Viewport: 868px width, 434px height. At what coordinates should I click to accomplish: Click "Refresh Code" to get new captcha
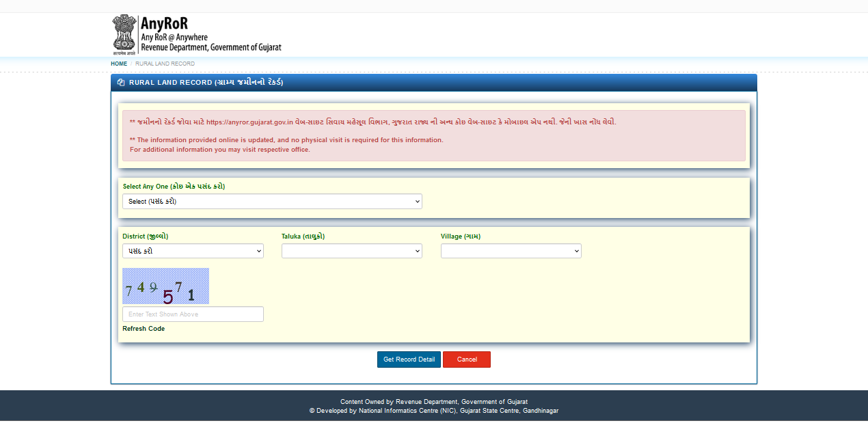(143, 328)
